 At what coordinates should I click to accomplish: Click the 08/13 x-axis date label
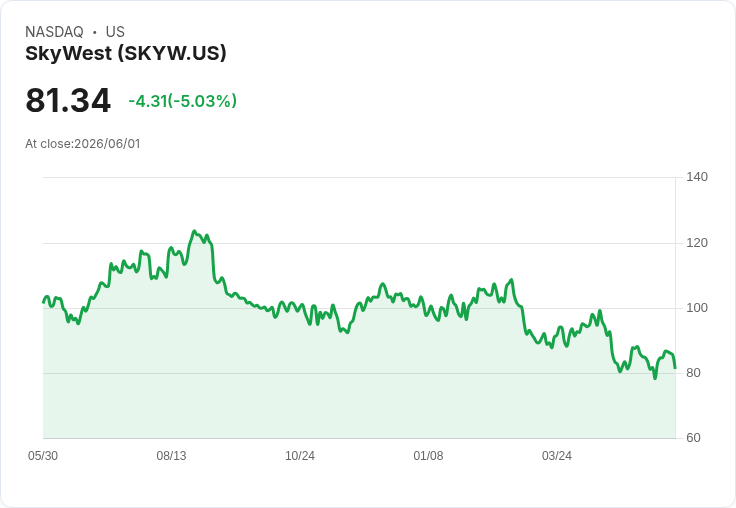click(x=171, y=455)
